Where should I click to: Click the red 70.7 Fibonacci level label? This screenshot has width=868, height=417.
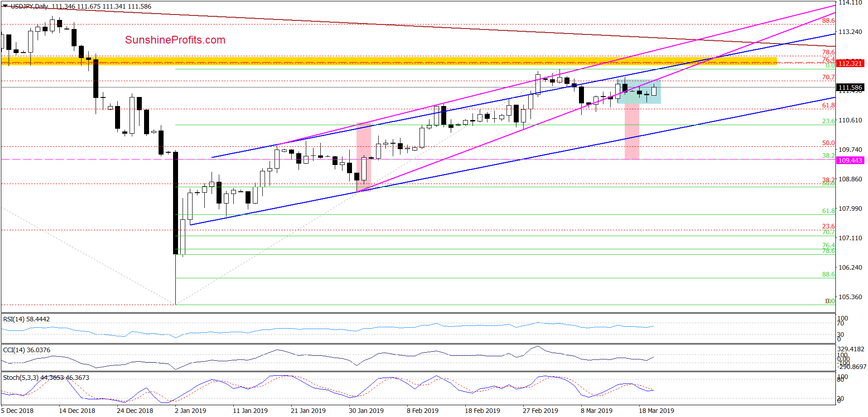pyautogui.click(x=829, y=78)
